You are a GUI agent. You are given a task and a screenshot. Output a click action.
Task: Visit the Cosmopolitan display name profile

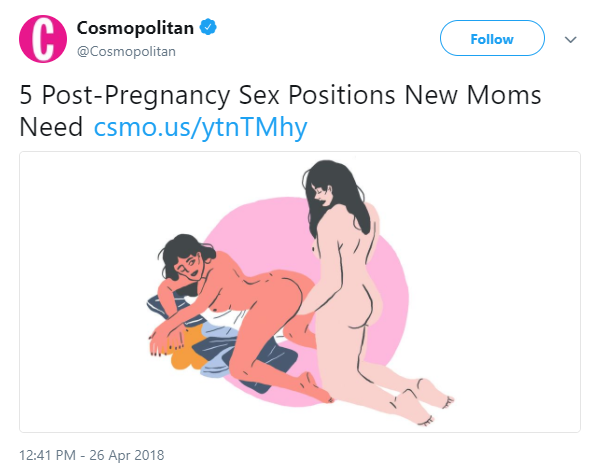(x=135, y=28)
